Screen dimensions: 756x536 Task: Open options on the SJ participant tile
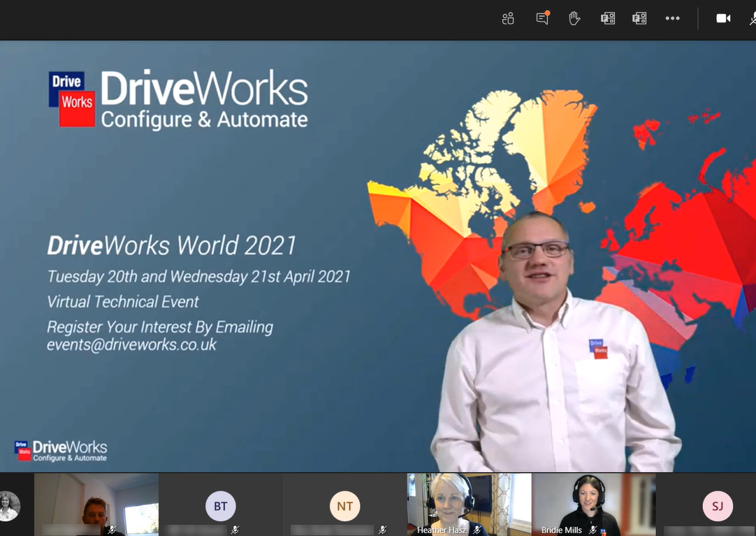pyautogui.click(x=717, y=506)
